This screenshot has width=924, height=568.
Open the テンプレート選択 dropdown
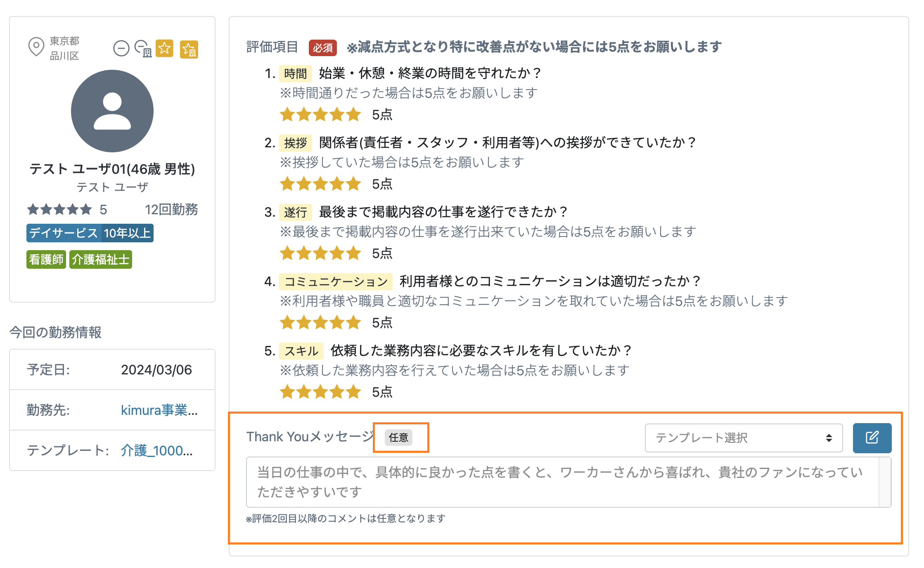click(x=743, y=438)
